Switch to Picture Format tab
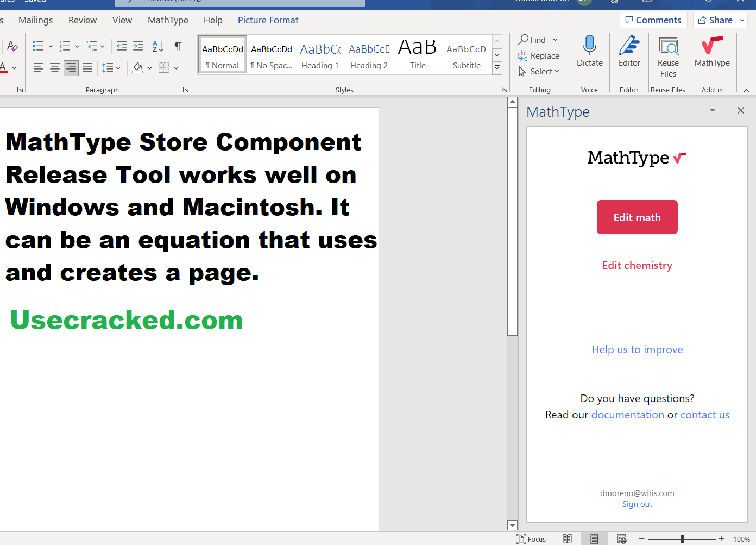 [x=268, y=20]
